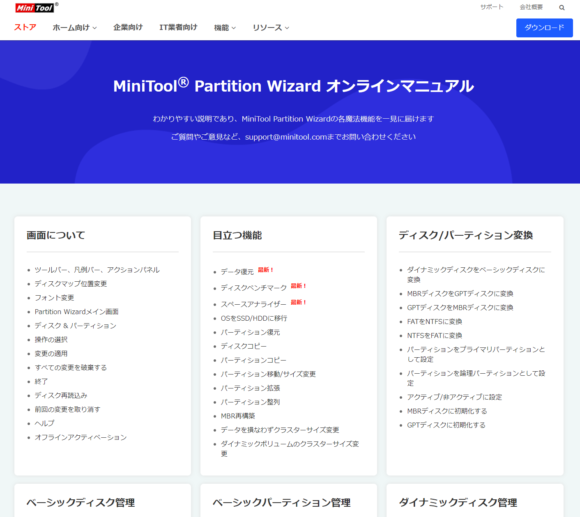Open スペースアナライザー link
Screen dimensions: 580x517
coord(253,304)
